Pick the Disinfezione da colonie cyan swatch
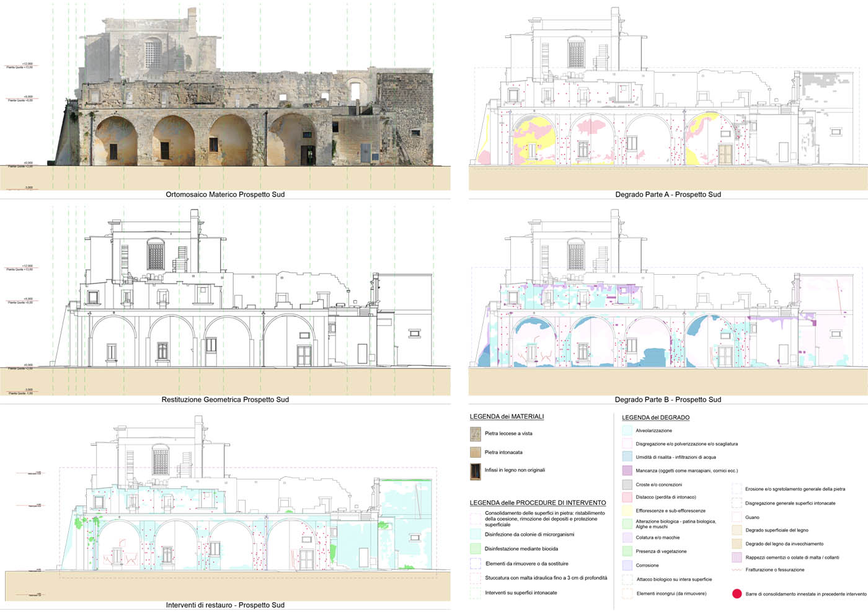This screenshot has width=868, height=614. [476, 534]
